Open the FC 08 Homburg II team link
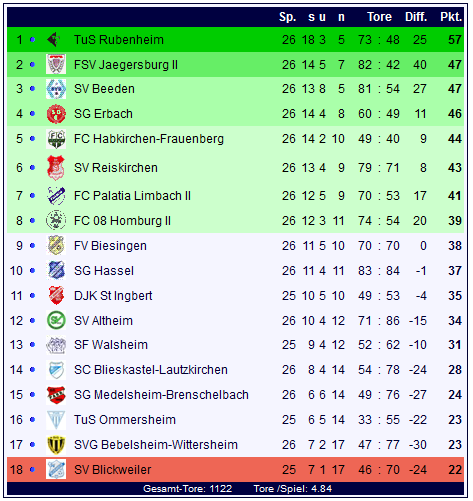 coord(122,221)
